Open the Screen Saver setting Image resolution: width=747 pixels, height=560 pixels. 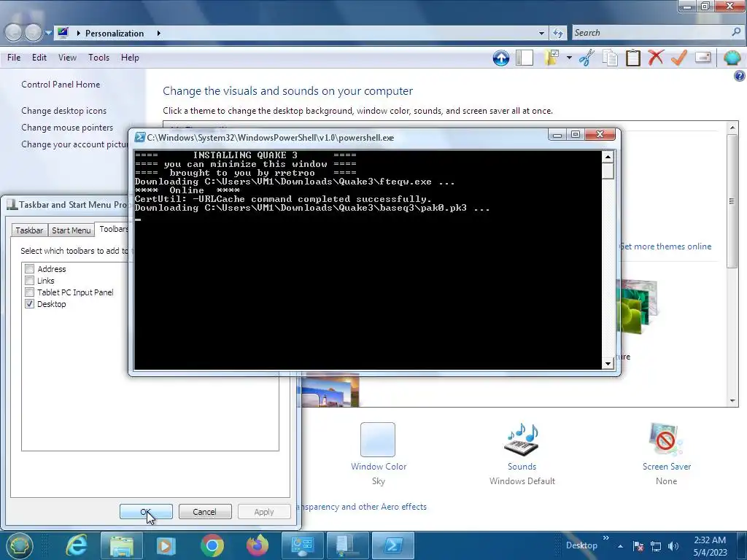tap(666, 453)
